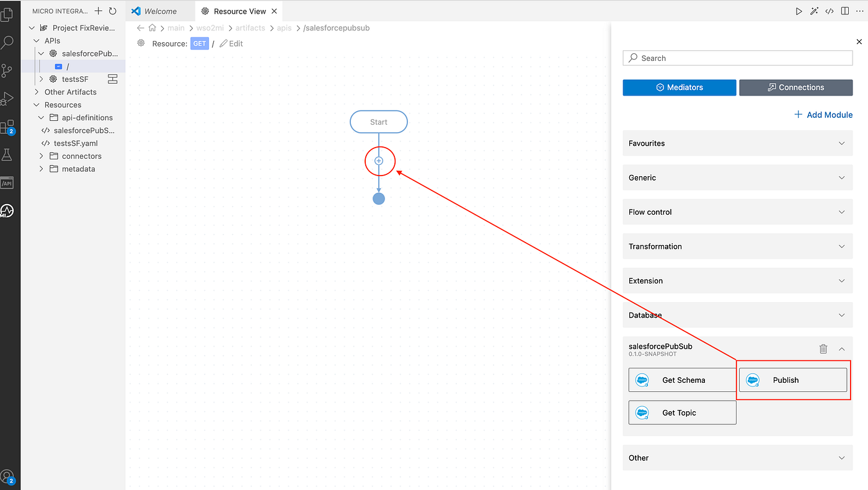This screenshot has height=490, width=868.
Task: Expand the connectors folder
Action: click(42, 156)
